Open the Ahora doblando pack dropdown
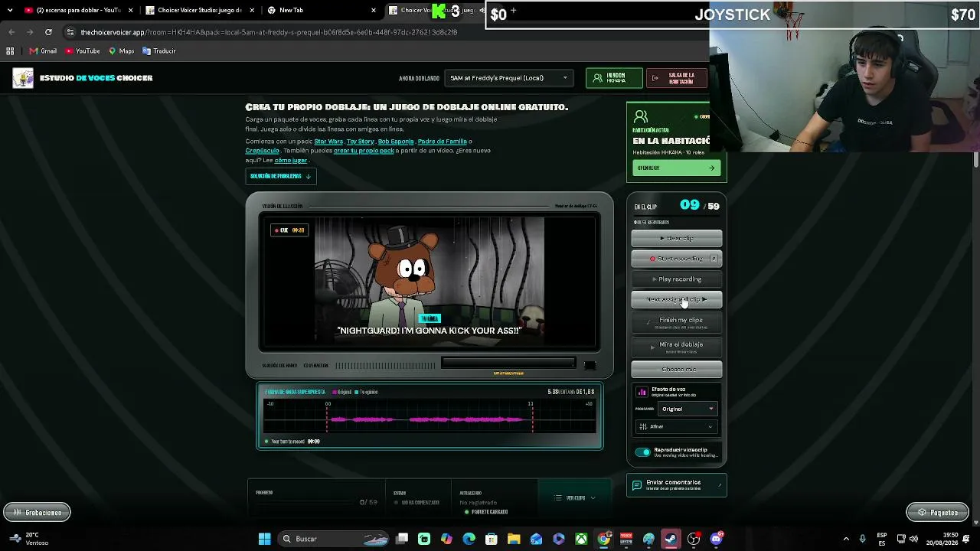 coord(508,78)
